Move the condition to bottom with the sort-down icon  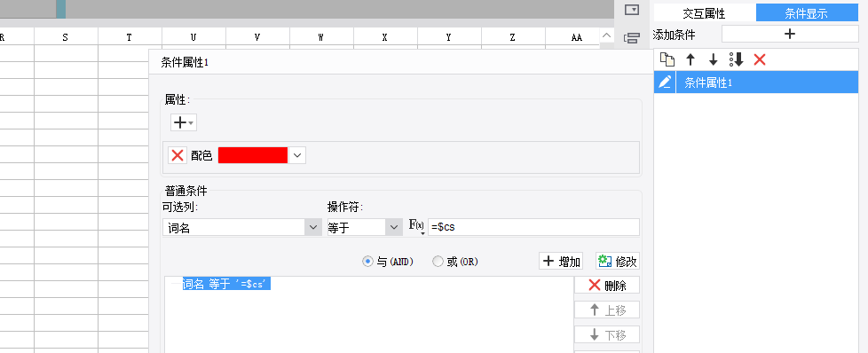point(736,59)
